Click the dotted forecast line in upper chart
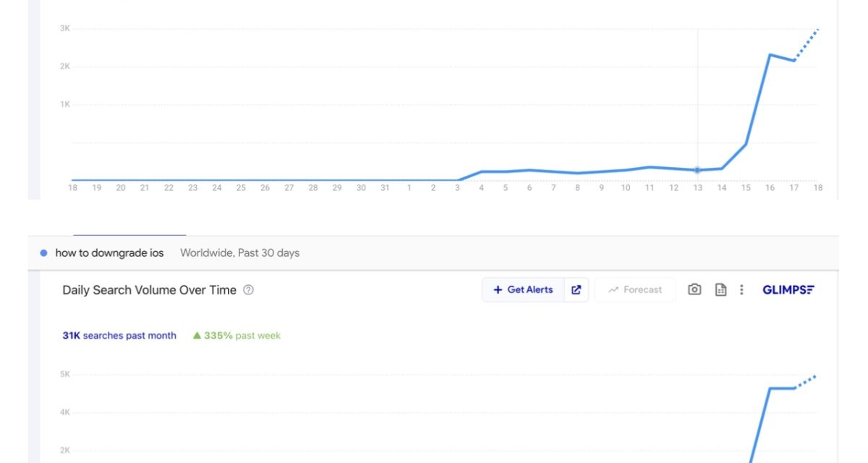 [807, 43]
